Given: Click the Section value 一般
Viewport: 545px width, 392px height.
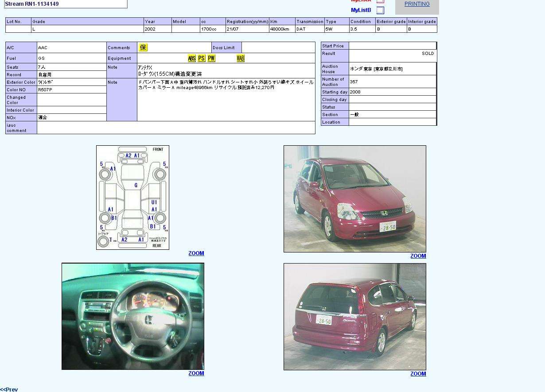Looking at the screenshot, I should click(354, 115).
